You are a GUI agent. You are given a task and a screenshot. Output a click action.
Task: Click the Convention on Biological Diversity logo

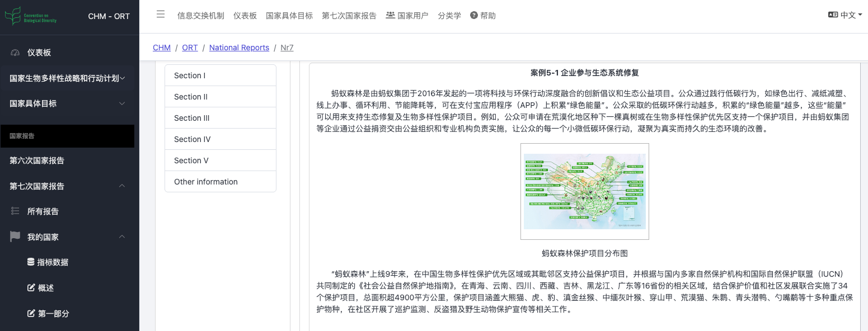31,16
